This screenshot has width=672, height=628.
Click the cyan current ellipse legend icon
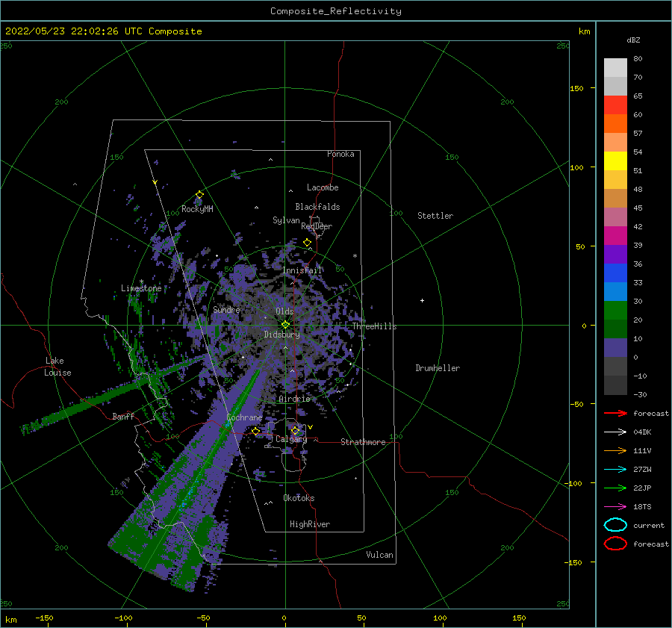click(x=615, y=525)
